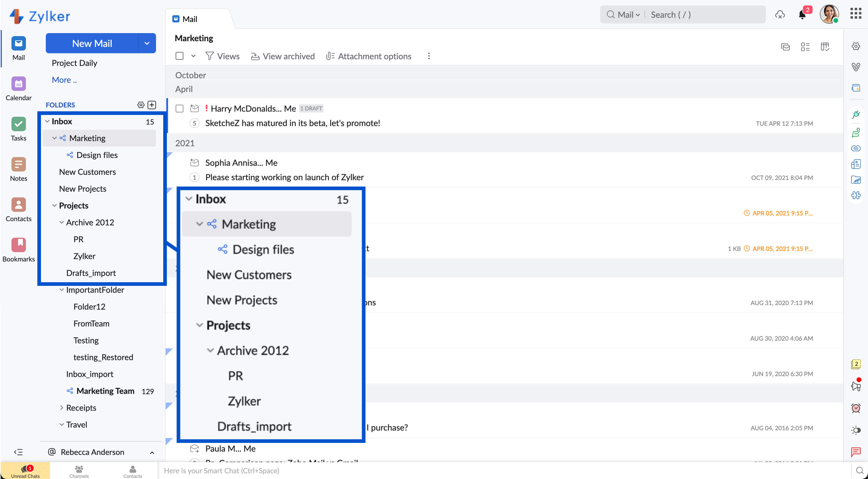
Task: Open the Zylker launch email
Action: click(505, 170)
